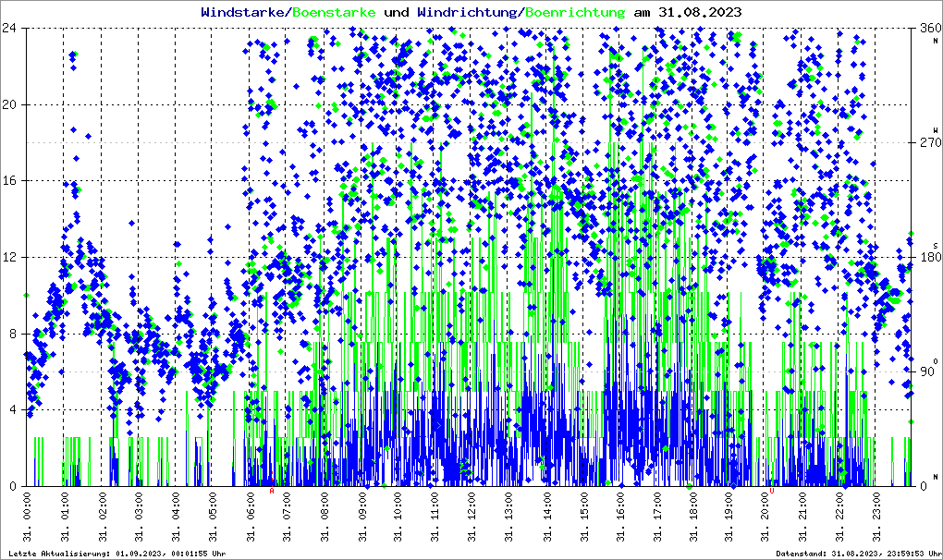This screenshot has width=943, height=560.
Task: Click the '31. 17:00' time-axis label
Action: tap(656, 517)
